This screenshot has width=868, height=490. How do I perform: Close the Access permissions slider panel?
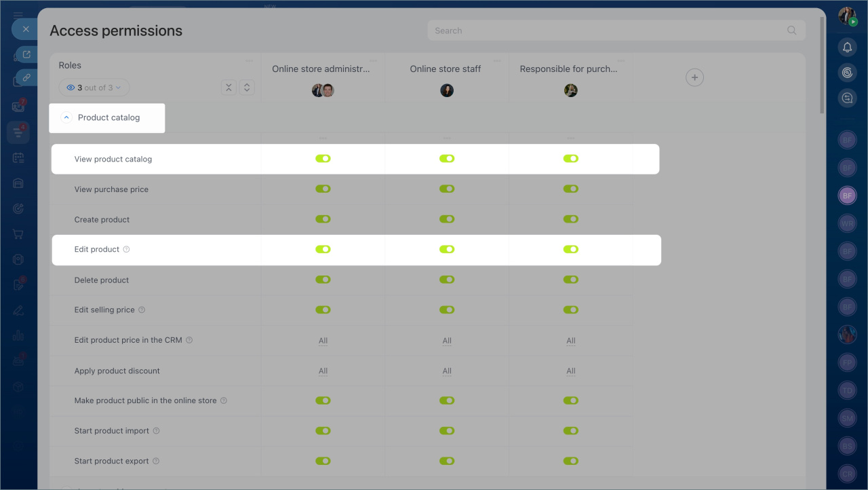pos(25,29)
